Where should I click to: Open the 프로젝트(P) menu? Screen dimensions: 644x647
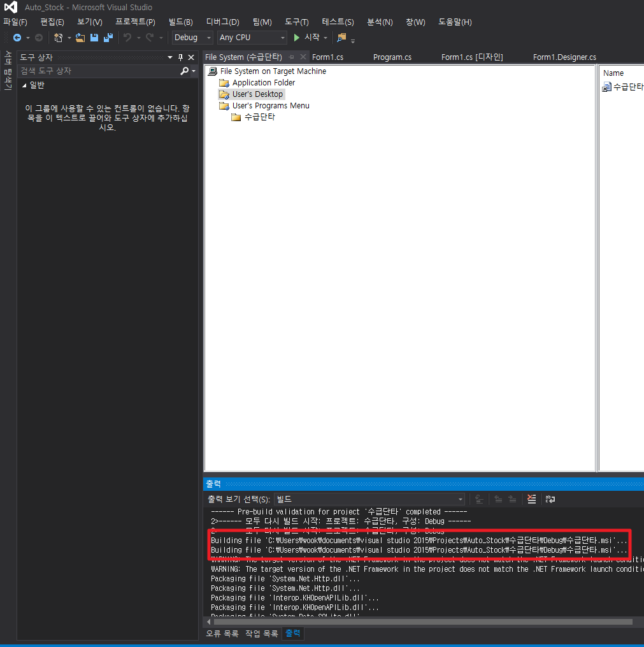click(135, 22)
